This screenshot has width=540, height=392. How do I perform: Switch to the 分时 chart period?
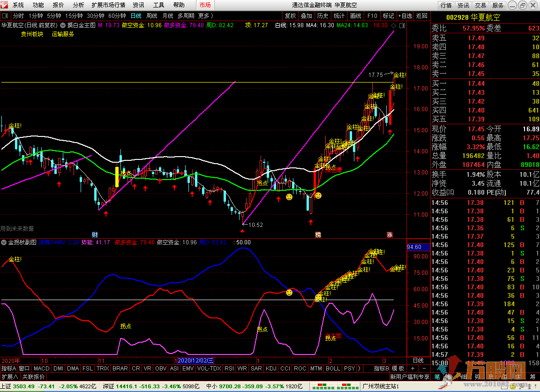18,16
